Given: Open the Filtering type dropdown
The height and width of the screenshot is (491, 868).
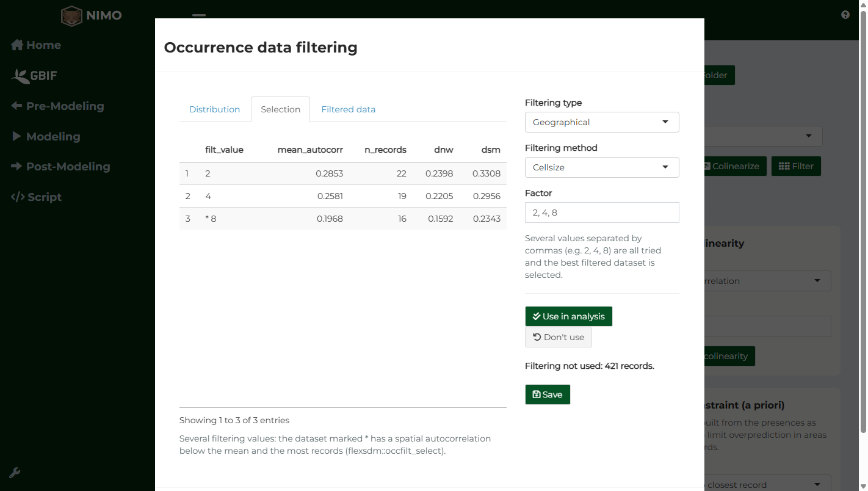Looking at the screenshot, I should tap(602, 122).
